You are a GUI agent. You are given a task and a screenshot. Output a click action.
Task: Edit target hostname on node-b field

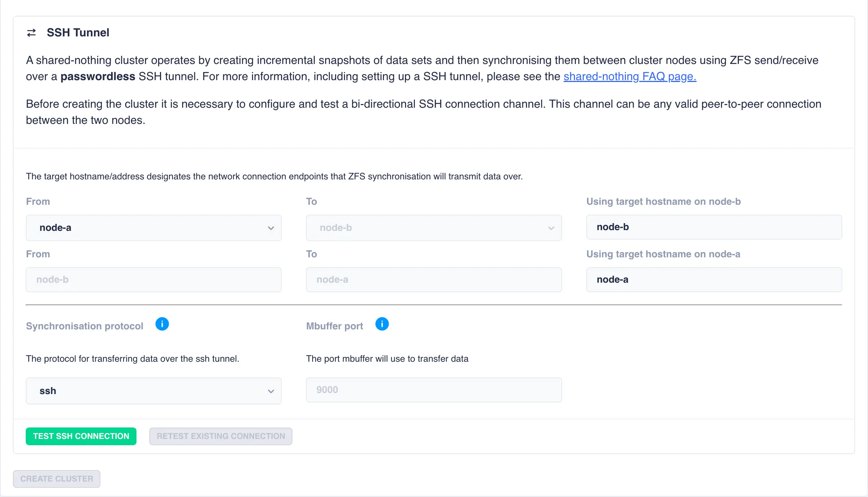[x=714, y=227]
